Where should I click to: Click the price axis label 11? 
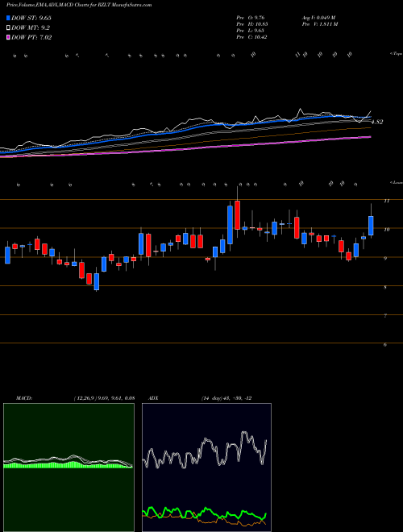pos(386,201)
